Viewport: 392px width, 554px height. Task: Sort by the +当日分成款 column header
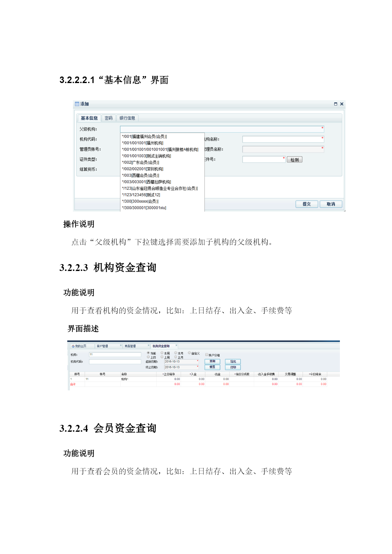point(242,374)
